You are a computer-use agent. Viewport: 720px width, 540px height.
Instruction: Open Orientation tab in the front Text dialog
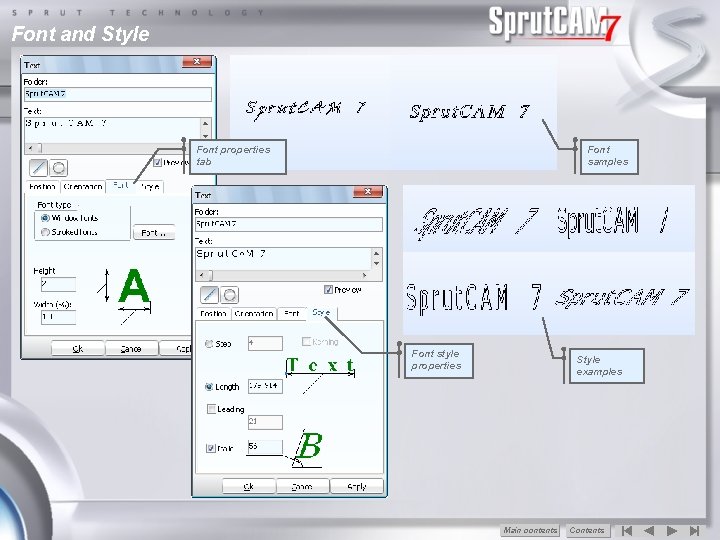coord(253,314)
